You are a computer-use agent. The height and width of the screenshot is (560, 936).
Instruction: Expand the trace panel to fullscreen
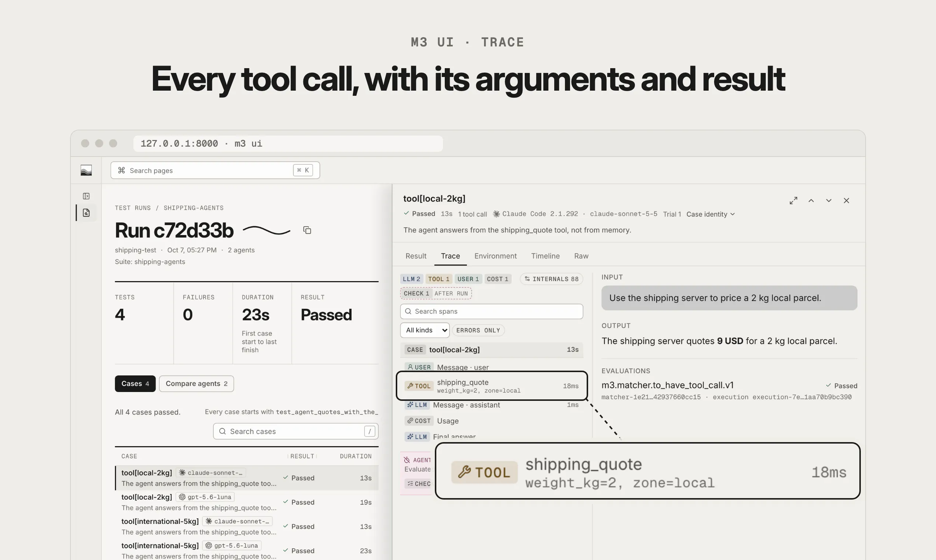click(793, 200)
